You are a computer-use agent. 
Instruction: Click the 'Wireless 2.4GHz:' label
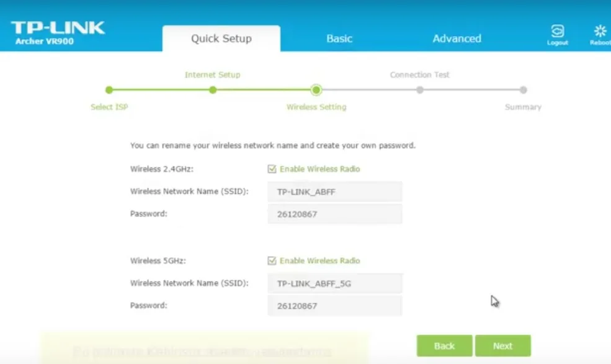click(162, 169)
